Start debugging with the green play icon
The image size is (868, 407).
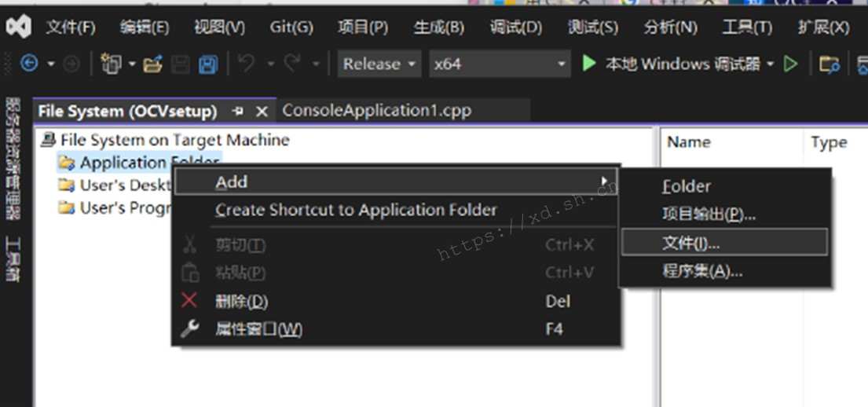[589, 64]
